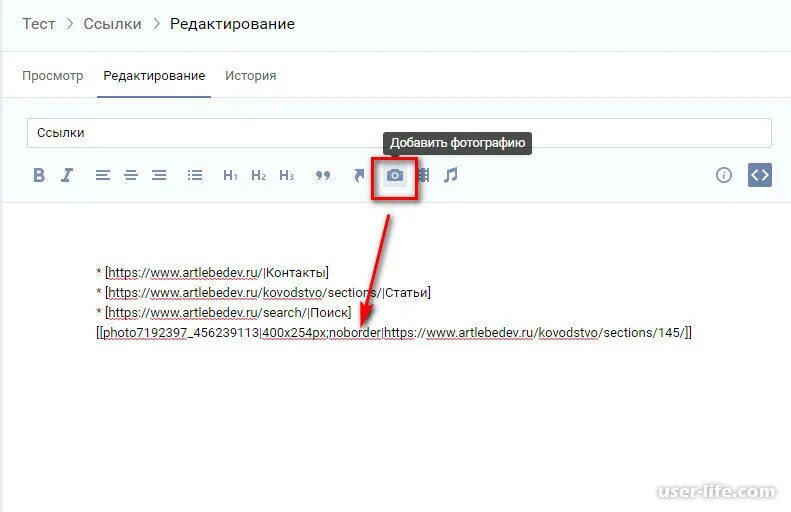
Task: Center align the text
Action: pyautogui.click(x=131, y=175)
